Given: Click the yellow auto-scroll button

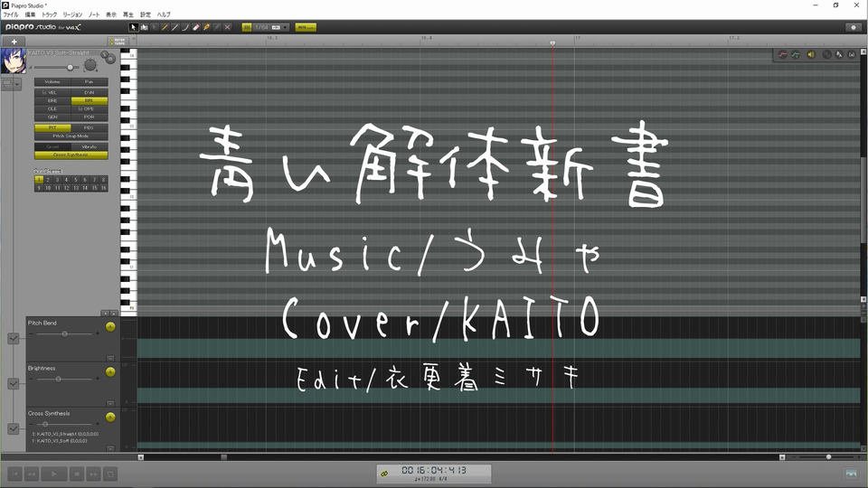Looking at the screenshot, I should pos(306,27).
